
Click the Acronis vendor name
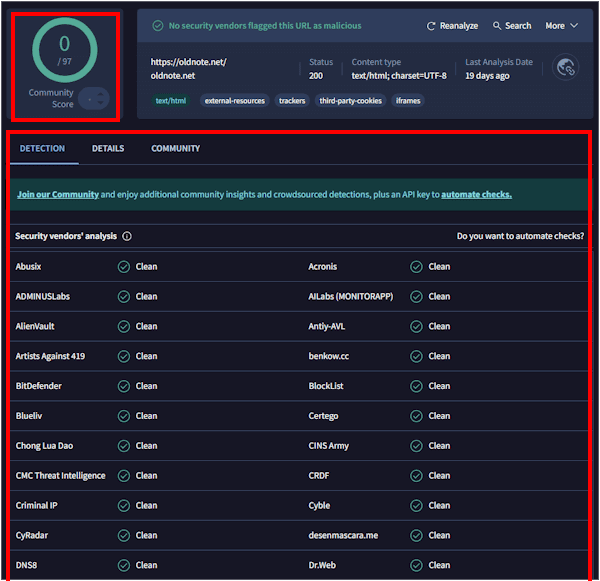point(323,267)
